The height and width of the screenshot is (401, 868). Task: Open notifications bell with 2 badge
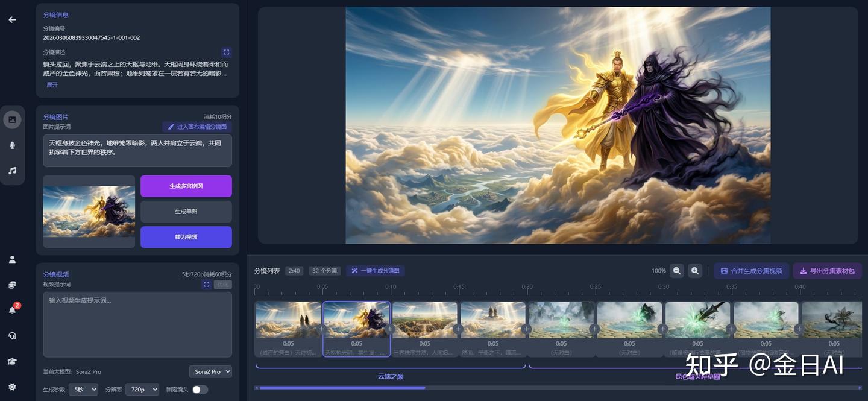click(x=13, y=309)
